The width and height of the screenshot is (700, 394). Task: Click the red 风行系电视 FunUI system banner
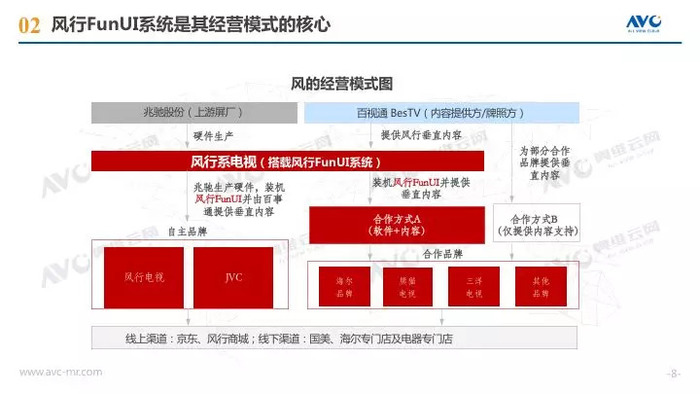coord(288,161)
